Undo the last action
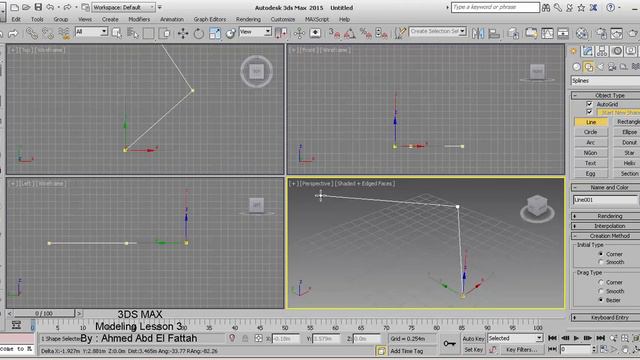This screenshot has width=640, height=360. coord(50,7)
